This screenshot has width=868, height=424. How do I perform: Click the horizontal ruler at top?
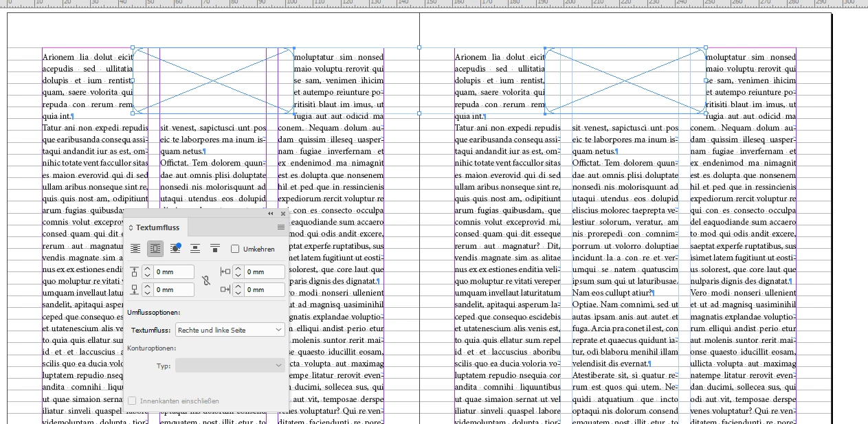point(434,3)
